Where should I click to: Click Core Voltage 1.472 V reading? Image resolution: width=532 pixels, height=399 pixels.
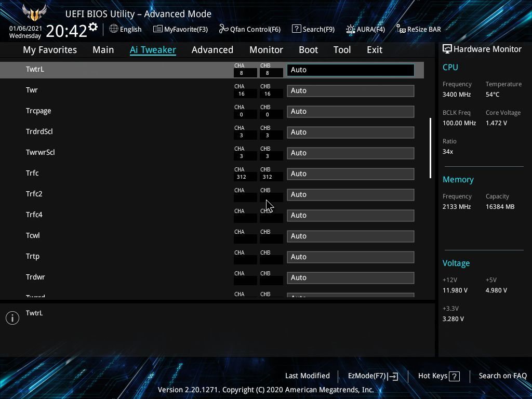tap(496, 123)
